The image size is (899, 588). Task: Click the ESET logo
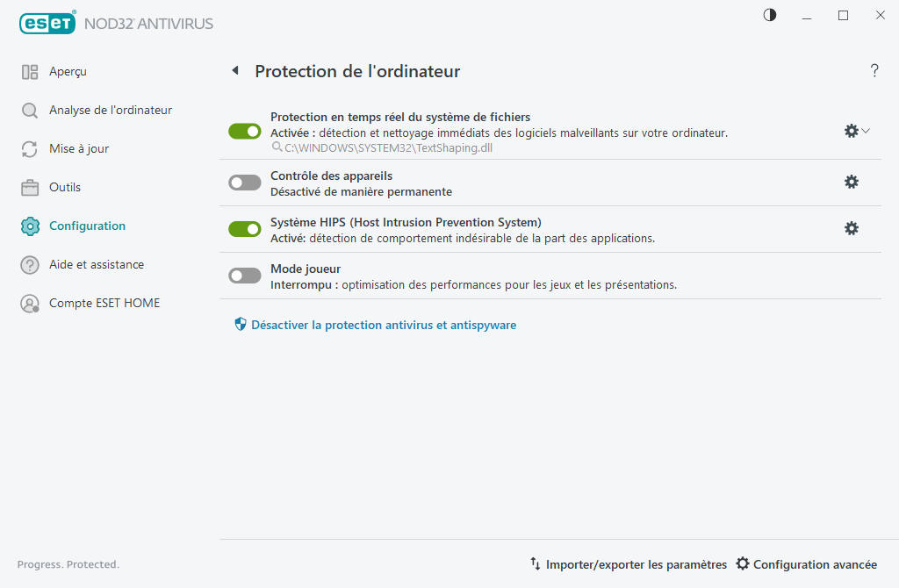pos(47,23)
